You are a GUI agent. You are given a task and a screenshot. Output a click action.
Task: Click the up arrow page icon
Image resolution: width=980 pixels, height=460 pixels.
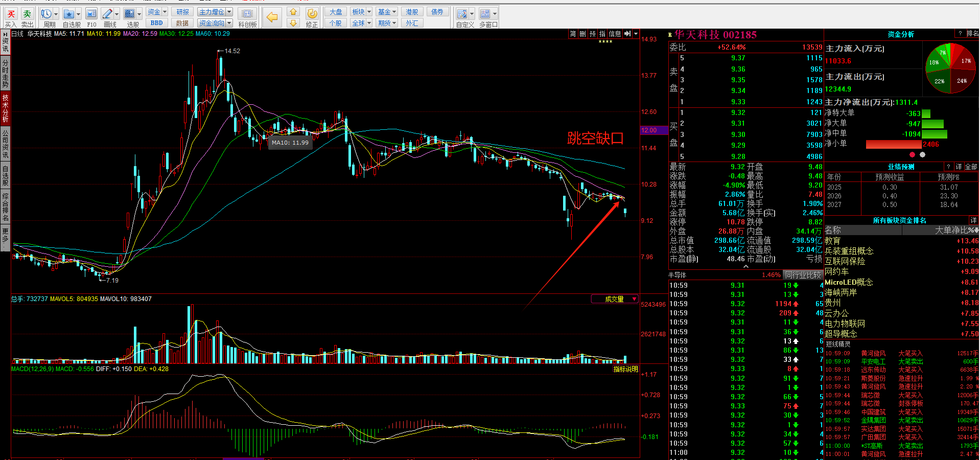point(293,12)
